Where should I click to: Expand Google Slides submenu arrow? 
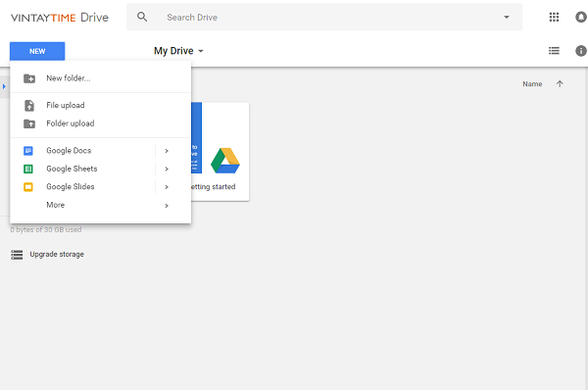tap(167, 187)
